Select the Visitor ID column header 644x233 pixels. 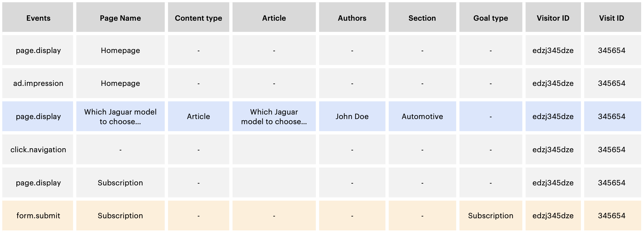553,18
